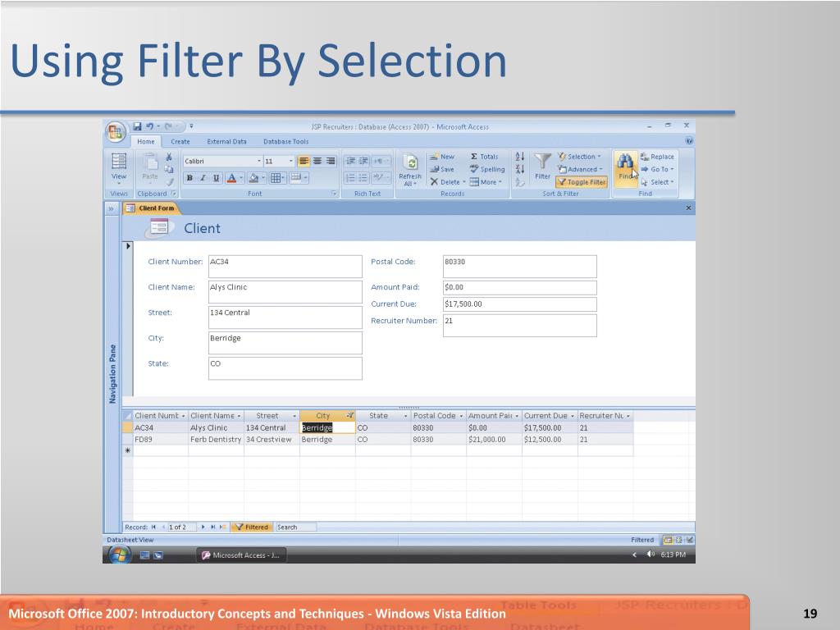Click the Save record button
840x630 pixels.
click(x=442, y=169)
